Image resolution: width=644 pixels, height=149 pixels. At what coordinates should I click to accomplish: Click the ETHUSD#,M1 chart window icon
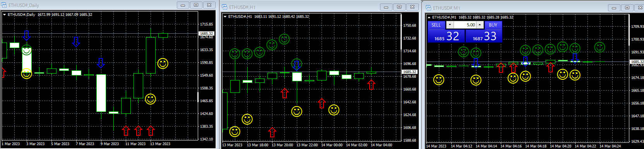tap(428, 8)
